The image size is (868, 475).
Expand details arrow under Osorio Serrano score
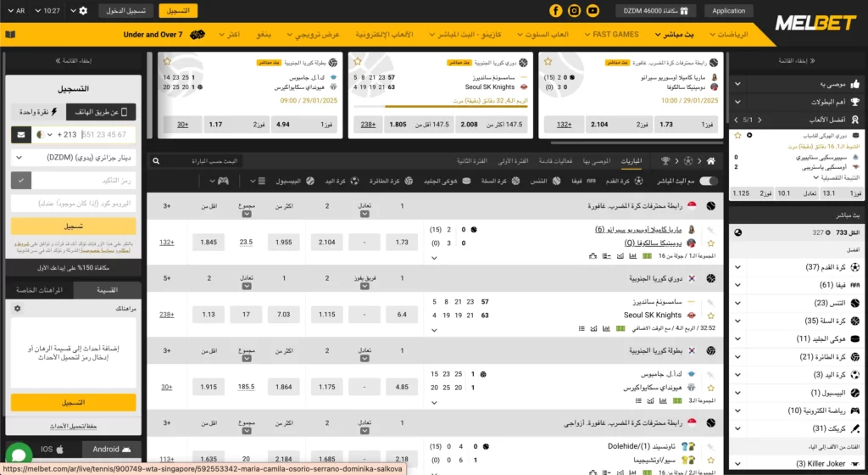[434, 258]
